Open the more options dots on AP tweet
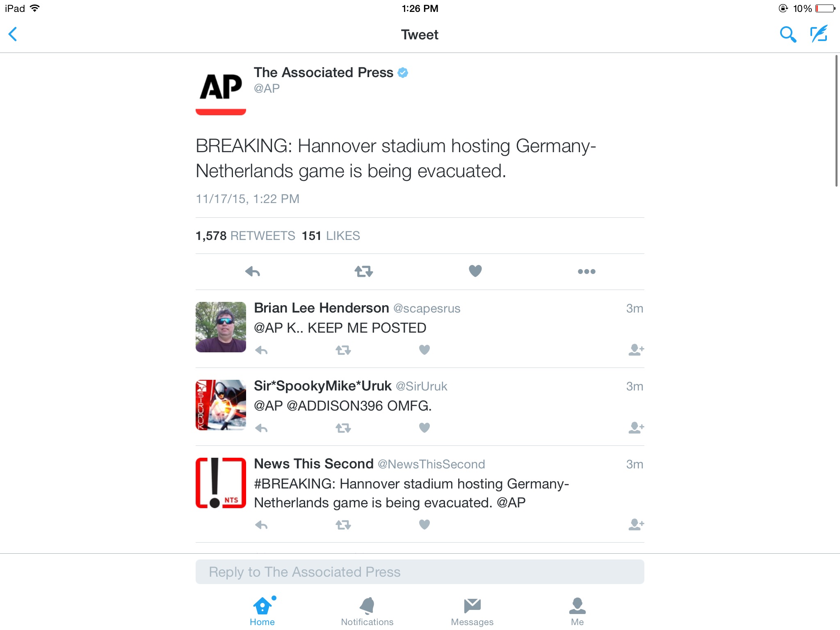The width and height of the screenshot is (840, 630). [x=587, y=272]
